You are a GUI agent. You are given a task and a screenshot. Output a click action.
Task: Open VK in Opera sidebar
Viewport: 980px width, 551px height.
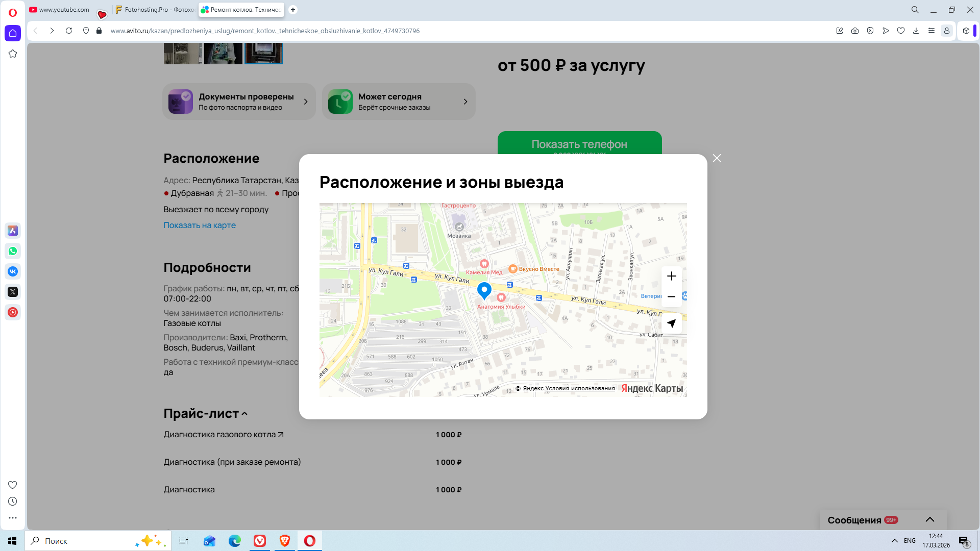click(x=13, y=271)
